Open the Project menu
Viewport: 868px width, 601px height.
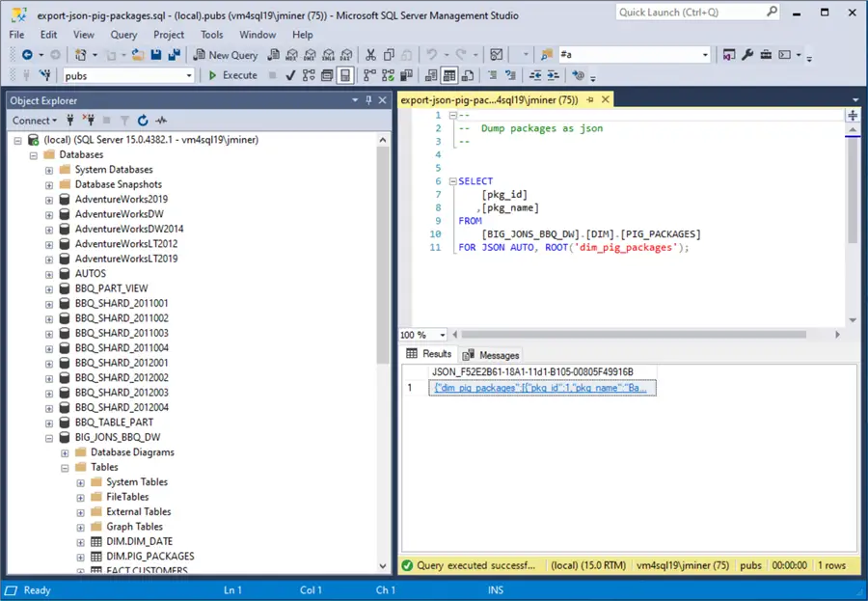pos(169,35)
